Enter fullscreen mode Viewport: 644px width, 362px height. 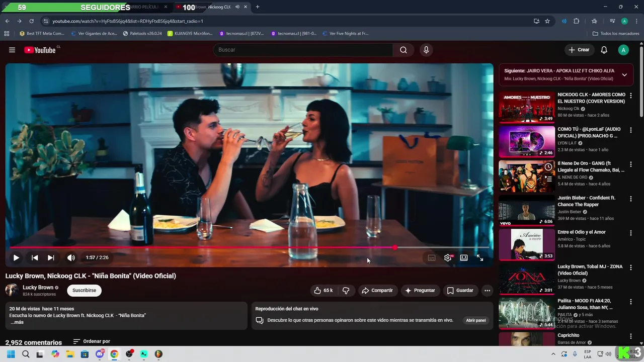[x=480, y=257]
